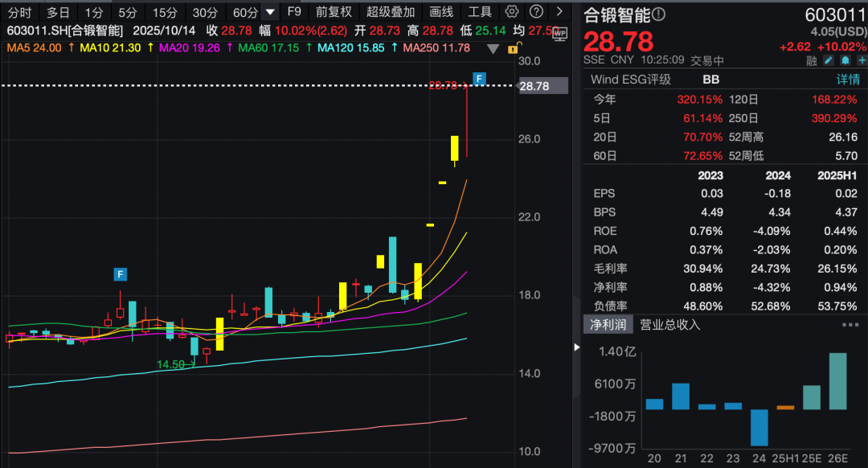This screenshot has width=868, height=468.
Task: Click the help question mark icon
Action: pos(536,12)
